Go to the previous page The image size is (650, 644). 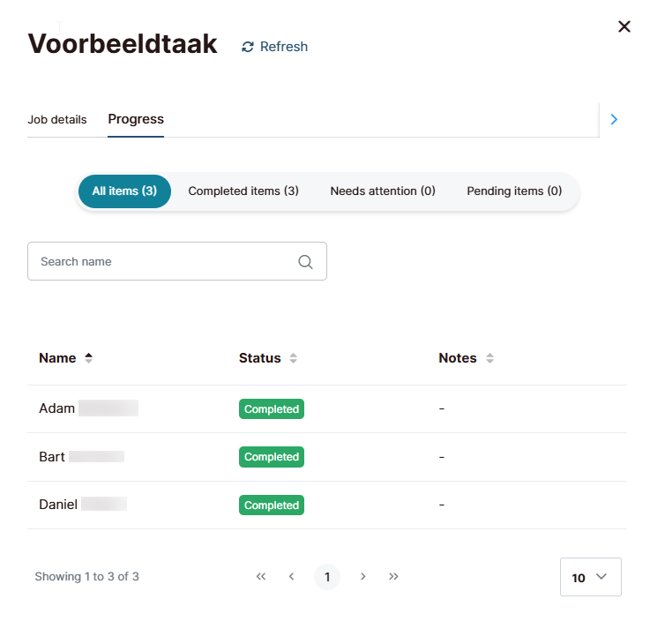pyautogui.click(x=291, y=577)
